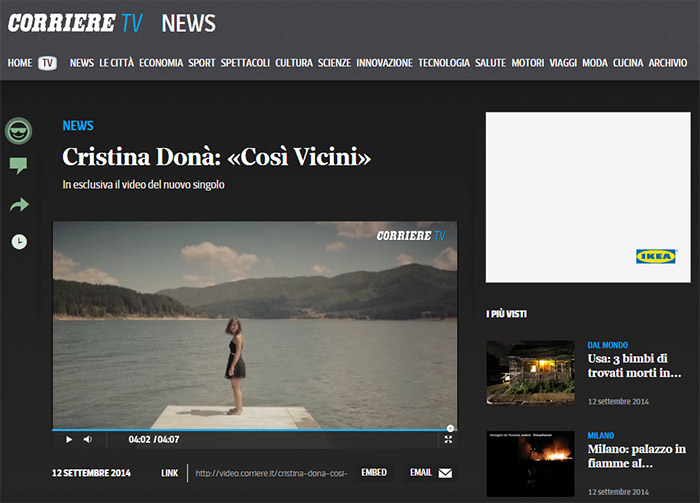Open LE CITTÀ section
The image size is (700, 503).
coord(117,63)
